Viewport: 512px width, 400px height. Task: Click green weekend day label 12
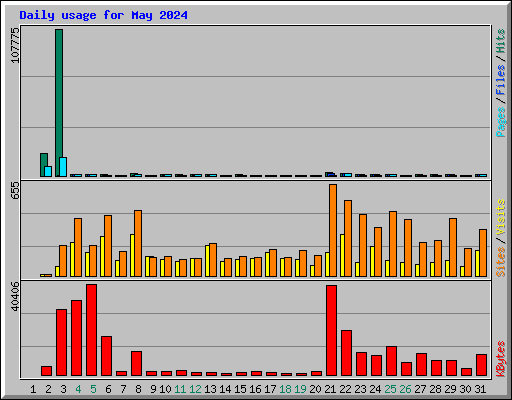point(195,389)
